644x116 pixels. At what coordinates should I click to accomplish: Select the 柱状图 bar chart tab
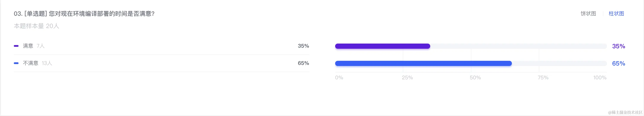point(616,14)
